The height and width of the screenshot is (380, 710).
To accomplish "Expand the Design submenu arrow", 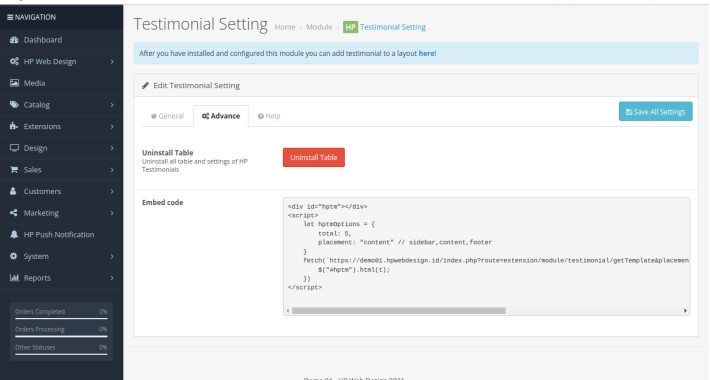I will click(x=112, y=148).
